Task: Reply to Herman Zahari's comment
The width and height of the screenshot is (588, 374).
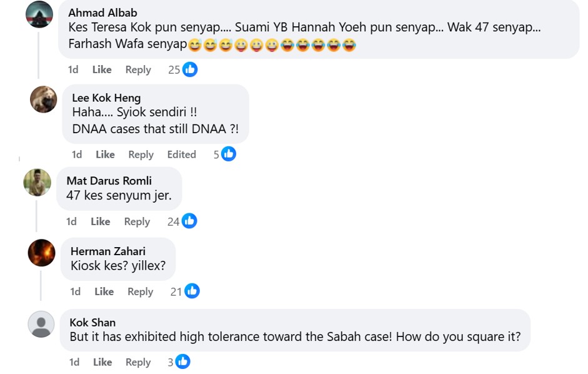Action: coord(140,291)
